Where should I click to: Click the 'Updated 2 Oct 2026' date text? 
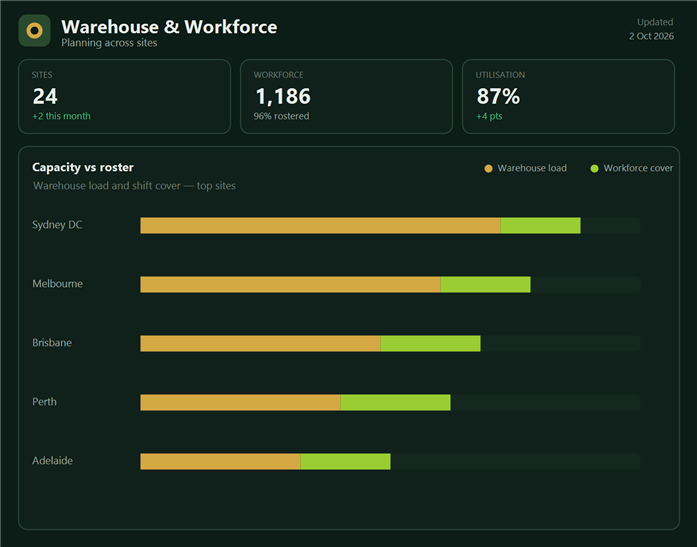point(651,29)
